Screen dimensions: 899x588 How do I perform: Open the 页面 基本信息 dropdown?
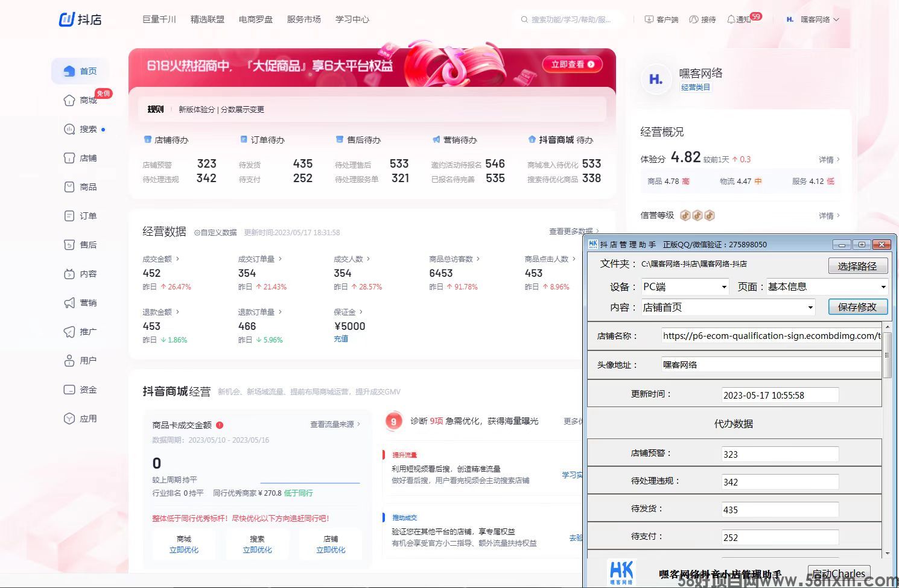click(827, 287)
